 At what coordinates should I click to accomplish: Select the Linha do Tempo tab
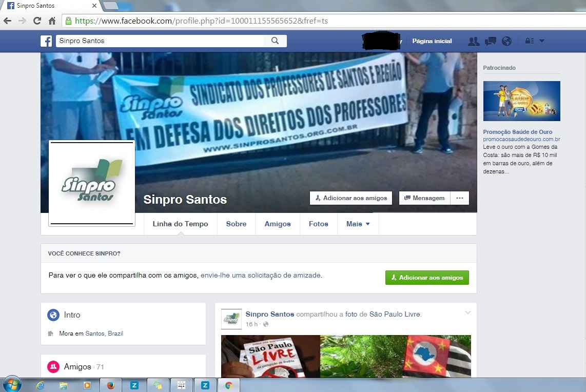click(181, 224)
